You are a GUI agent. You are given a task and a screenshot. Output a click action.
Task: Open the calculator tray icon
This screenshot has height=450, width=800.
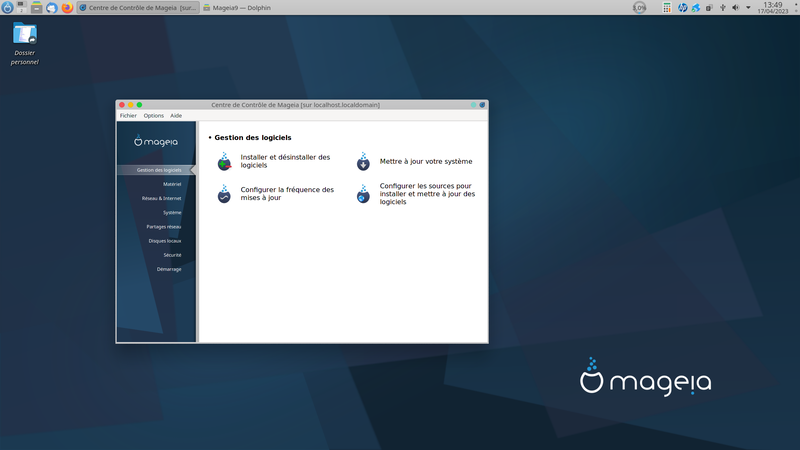coord(667,8)
